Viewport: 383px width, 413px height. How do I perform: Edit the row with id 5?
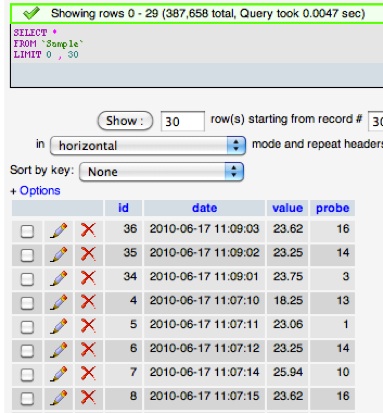click(x=59, y=326)
